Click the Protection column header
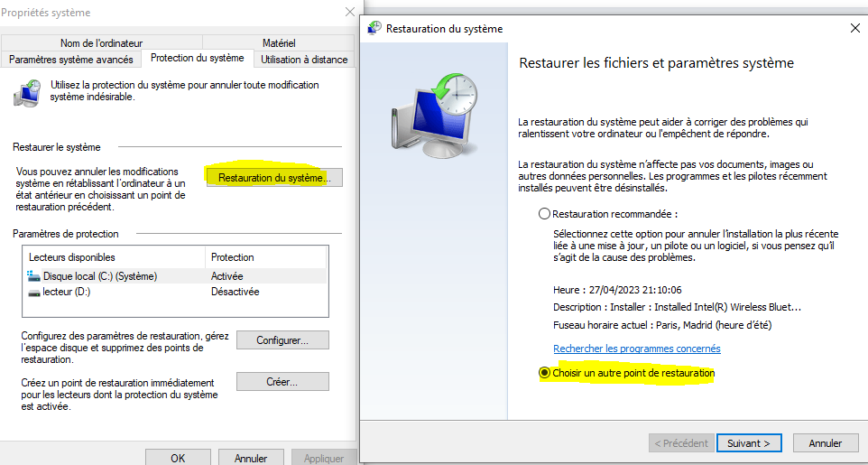The image size is (868, 465). click(266, 257)
